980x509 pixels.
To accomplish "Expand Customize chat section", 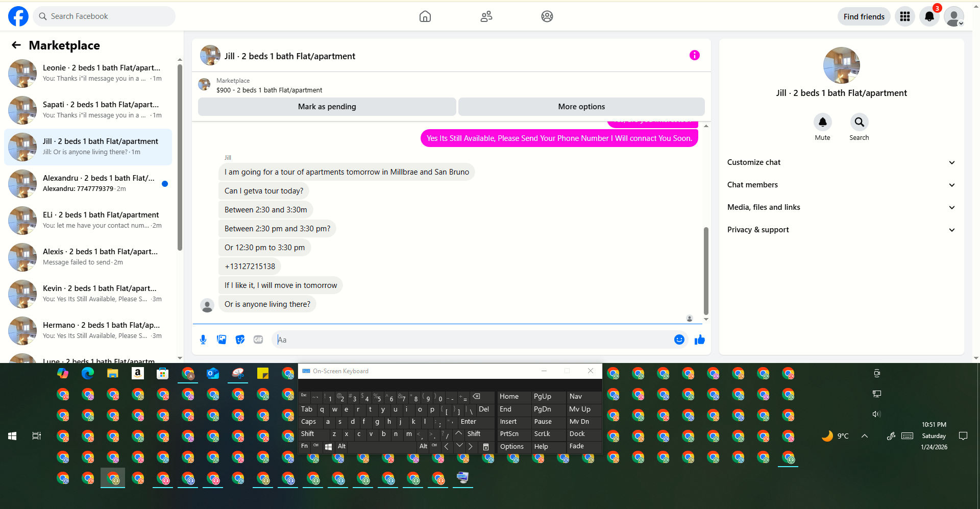I will pyautogui.click(x=841, y=162).
